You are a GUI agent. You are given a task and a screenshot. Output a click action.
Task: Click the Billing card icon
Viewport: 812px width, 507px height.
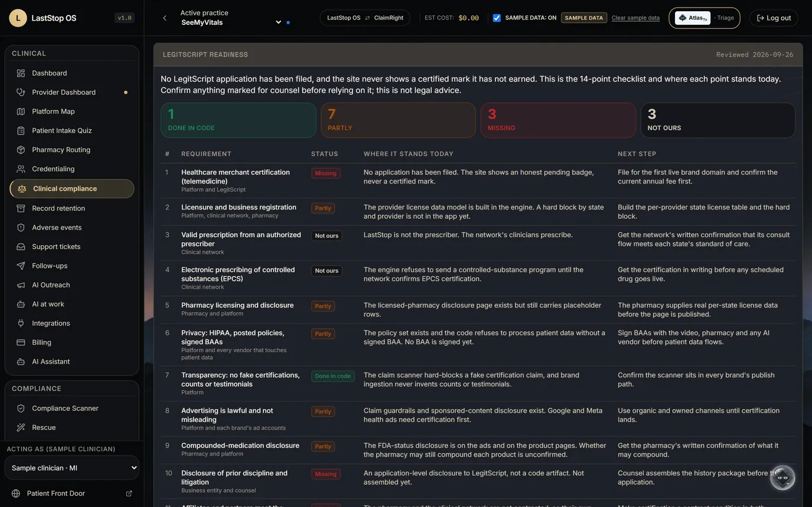[21, 342]
